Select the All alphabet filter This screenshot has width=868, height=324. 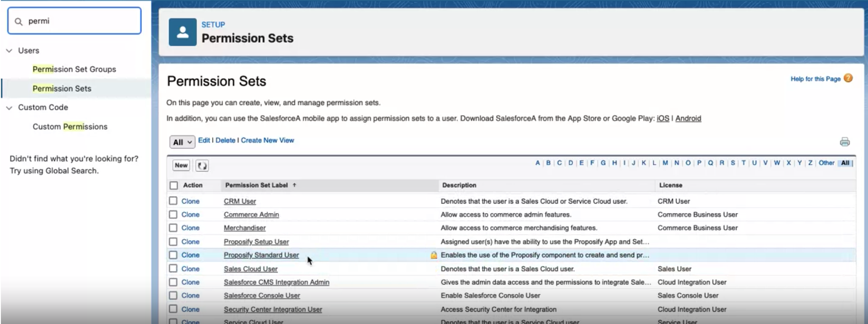point(845,163)
